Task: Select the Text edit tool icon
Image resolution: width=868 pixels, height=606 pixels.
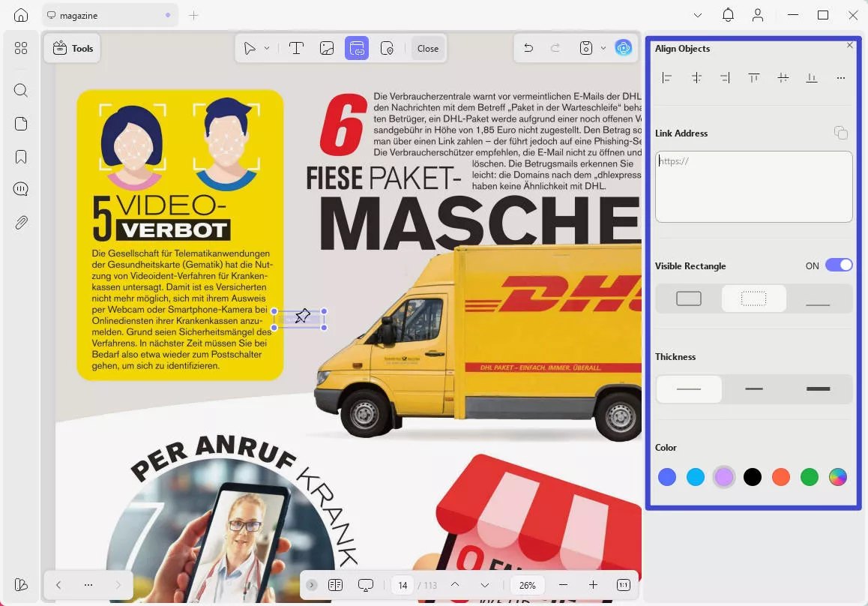Action: tap(296, 48)
